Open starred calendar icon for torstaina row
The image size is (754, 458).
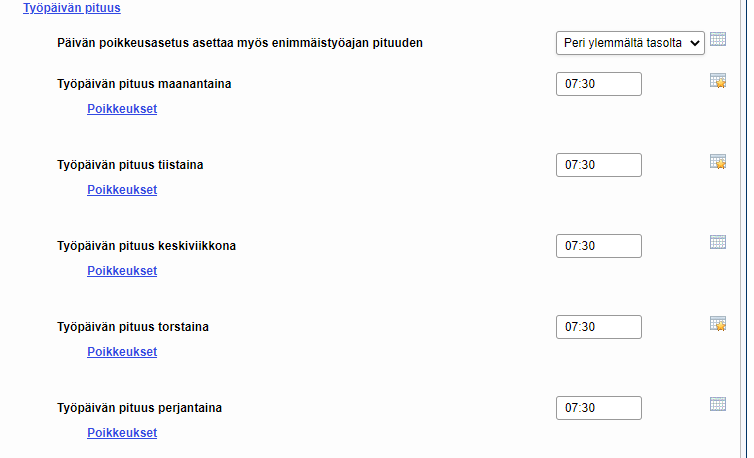pos(717,323)
